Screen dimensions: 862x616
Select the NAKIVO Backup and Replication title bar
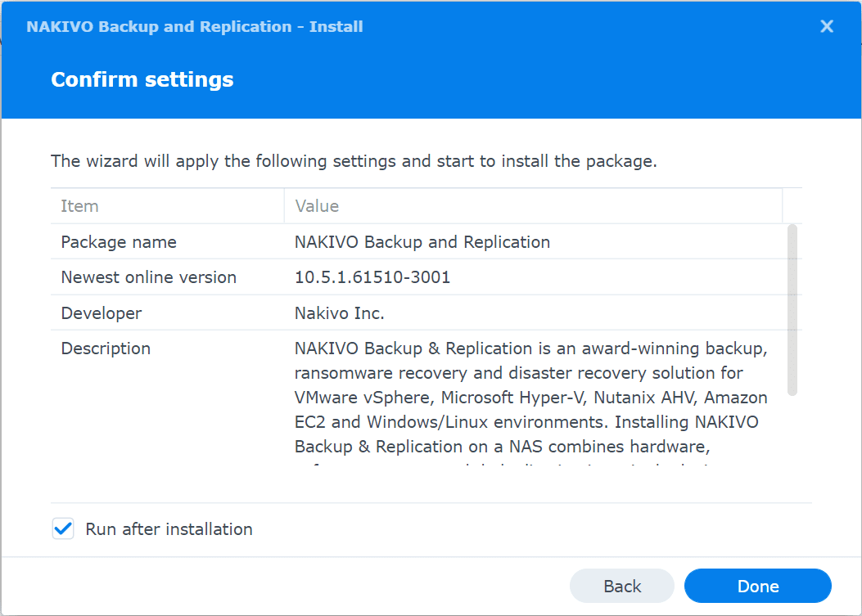[x=194, y=26]
